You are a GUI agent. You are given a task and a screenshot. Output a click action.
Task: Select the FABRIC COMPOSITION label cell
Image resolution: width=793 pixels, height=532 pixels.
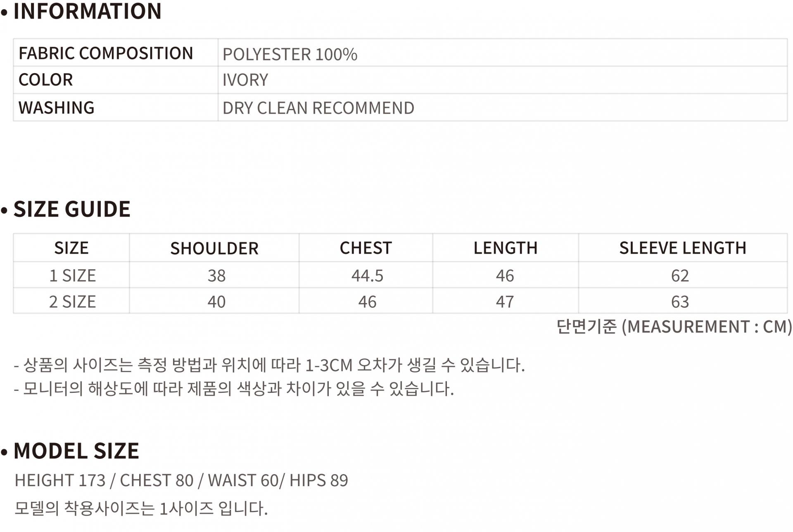106,53
